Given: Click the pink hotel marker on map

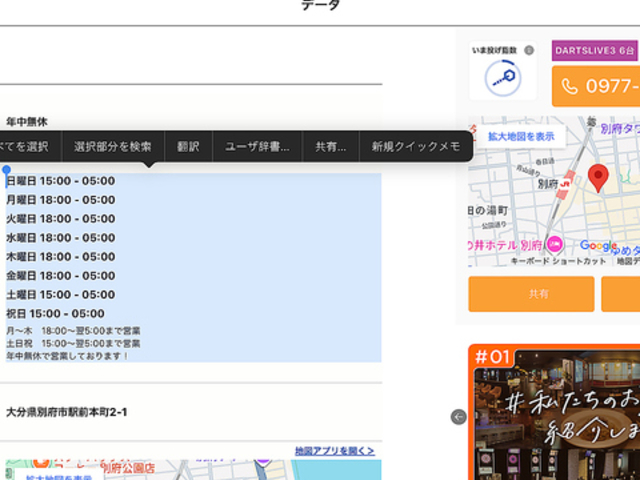Looking at the screenshot, I should [x=555, y=243].
